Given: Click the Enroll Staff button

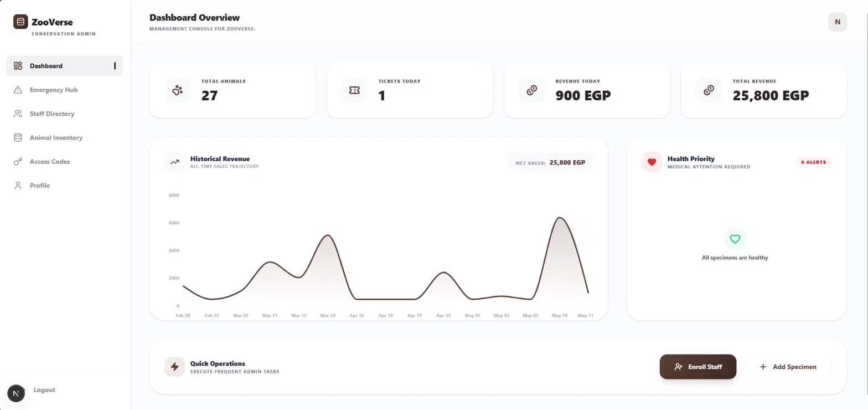Looking at the screenshot, I should (698, 367).
